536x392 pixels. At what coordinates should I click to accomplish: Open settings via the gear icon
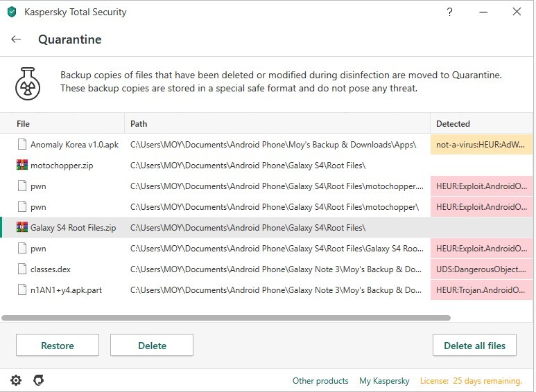[16, 380]
